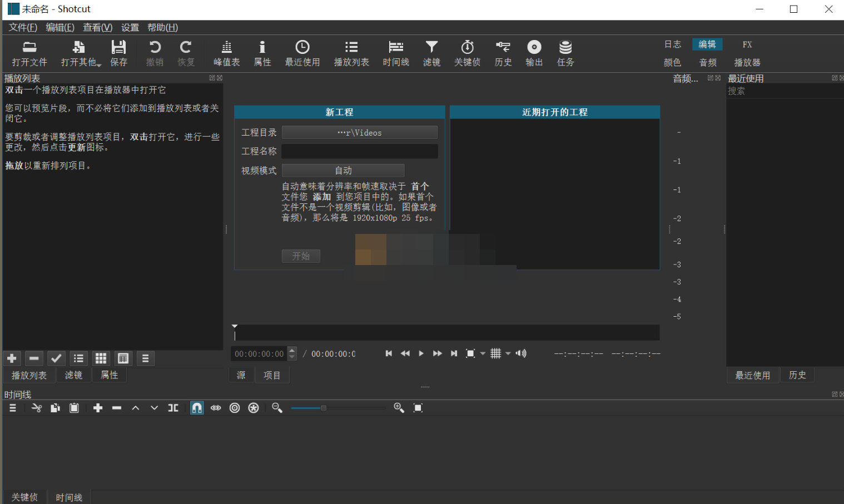Viewport: 844px width, 504px height.
Task: Switch to the 最近使用 tab near History
Action: click(x=752, y=375)
